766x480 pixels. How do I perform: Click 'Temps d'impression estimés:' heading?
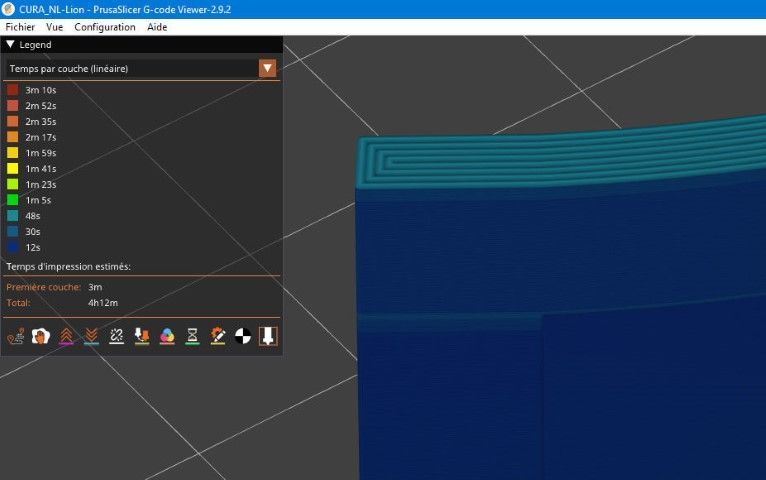(x=68, y=267)
